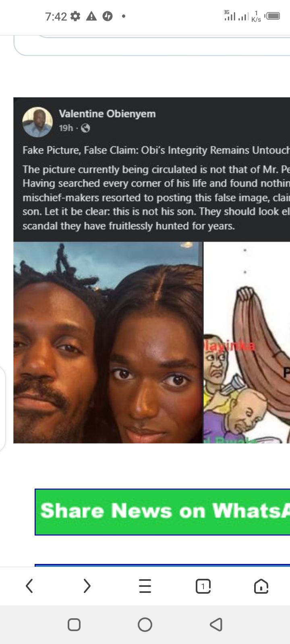The image size is (290, 644).
Task: Click the Valentine Obienyem name
Action: 107,114
